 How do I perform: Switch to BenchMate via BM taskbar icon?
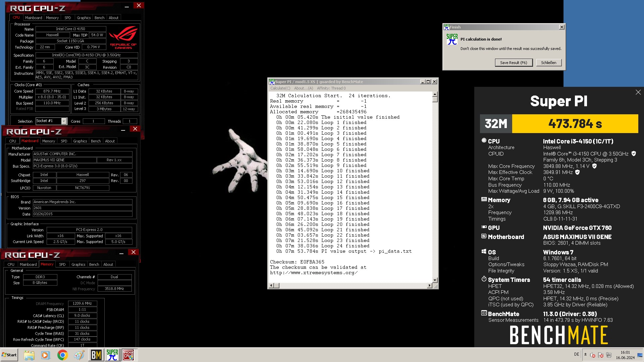[x=96, y=355]
